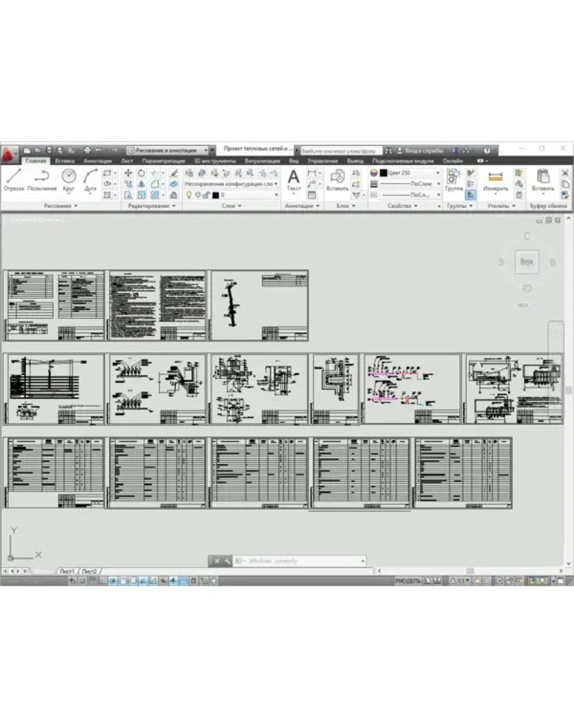Viewport: 574px width, 728px height.
Task: Click the Вход в службы sign-in button
Action: point(423,151)
